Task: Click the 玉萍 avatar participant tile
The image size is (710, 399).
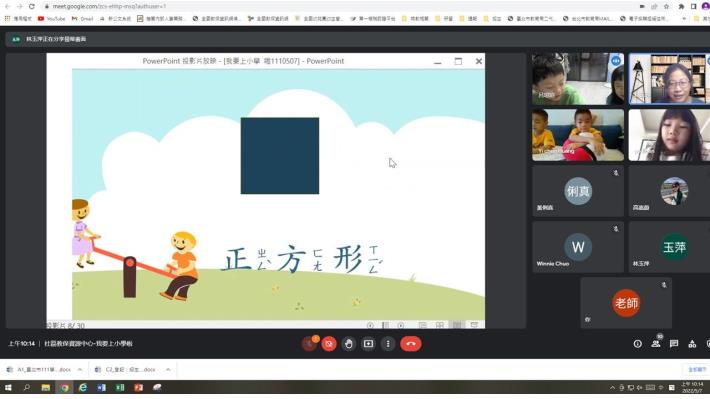Action: 669,247
